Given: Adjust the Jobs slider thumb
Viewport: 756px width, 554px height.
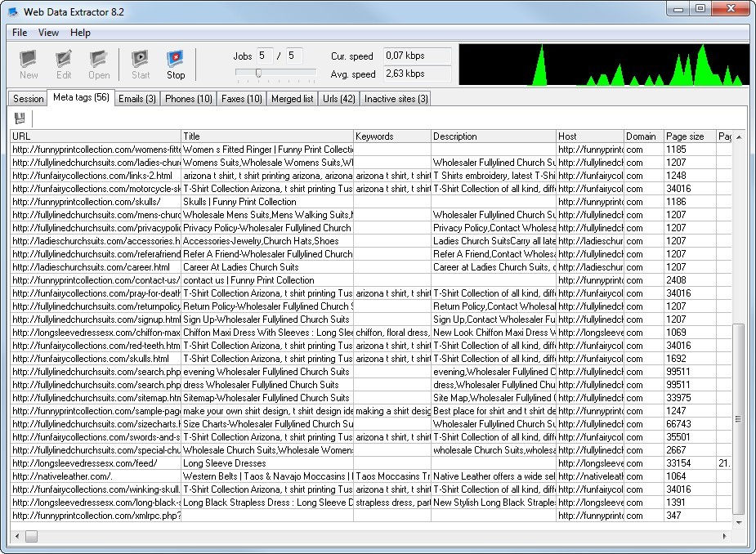Looking at the screenshot, I should [258, 73].
